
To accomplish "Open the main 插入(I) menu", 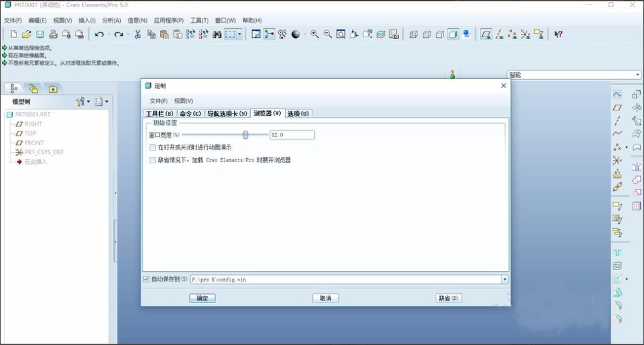I will click(x=87, y=20).
